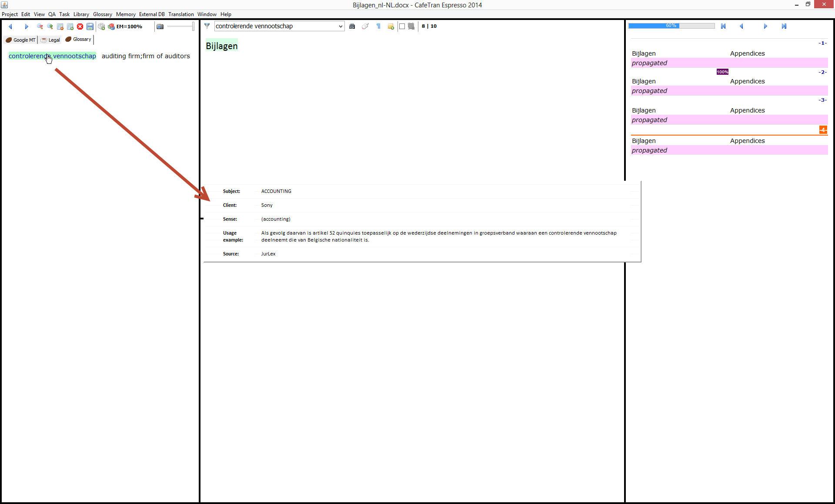The image size is (835, 504).
Task: Switch to the Legal tab
Action: point(51,40)
